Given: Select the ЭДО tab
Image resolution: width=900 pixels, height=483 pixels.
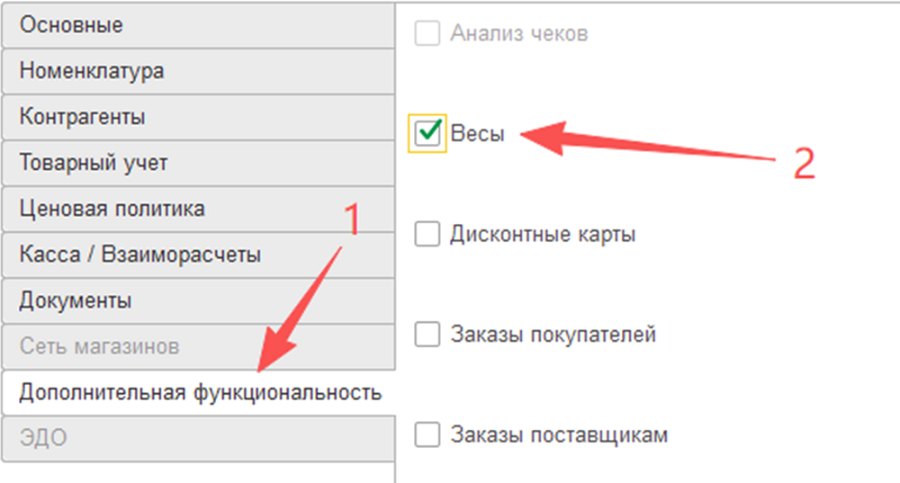Looking at the screenshot, I should tap(198, 439).
